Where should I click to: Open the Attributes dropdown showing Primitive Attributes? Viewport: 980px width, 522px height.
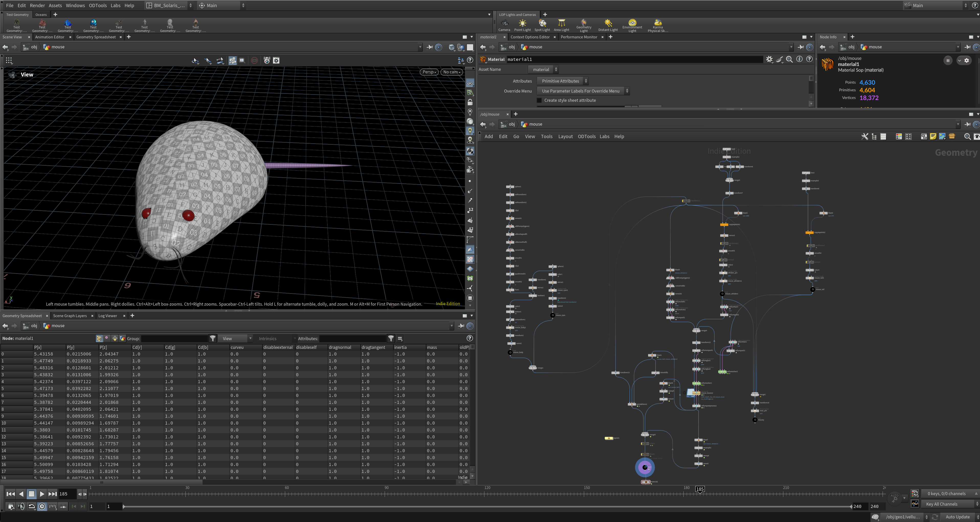click(562, 81)
